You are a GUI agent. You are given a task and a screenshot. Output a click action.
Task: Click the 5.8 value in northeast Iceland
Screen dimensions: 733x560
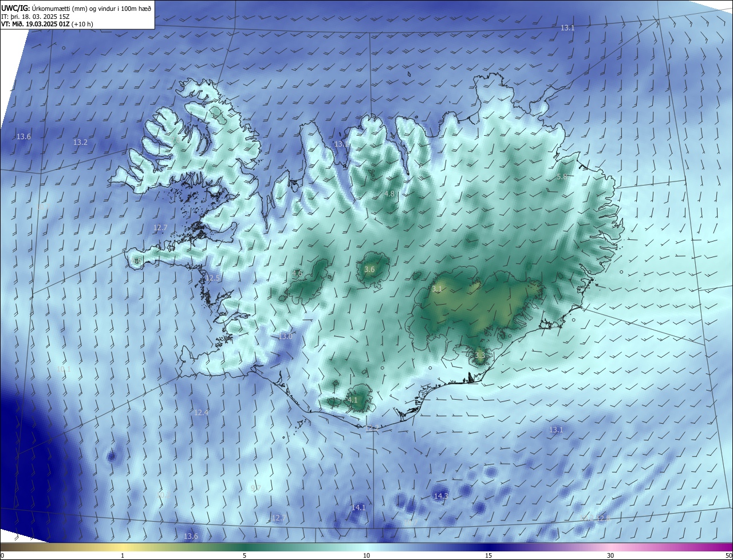point(562,177)
